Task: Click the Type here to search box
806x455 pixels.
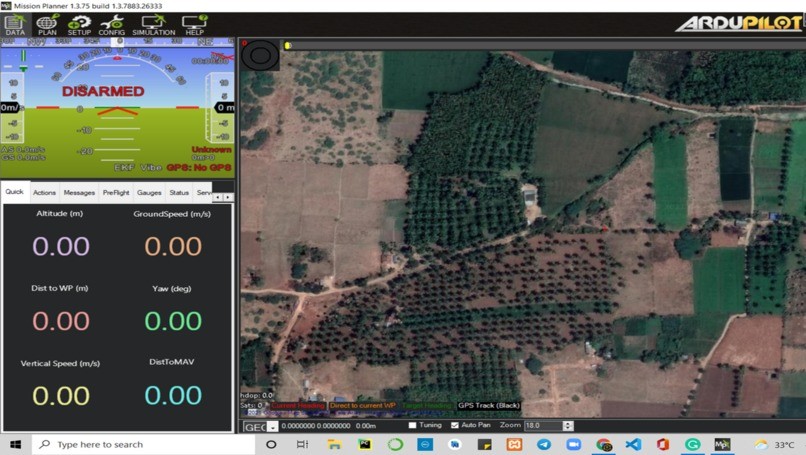Action: pos(144,444)
